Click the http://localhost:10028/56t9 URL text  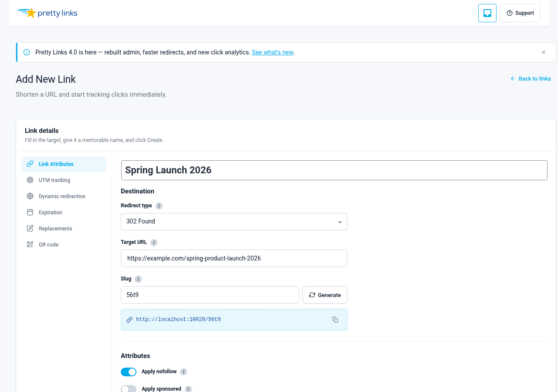(x=178, y=320)
